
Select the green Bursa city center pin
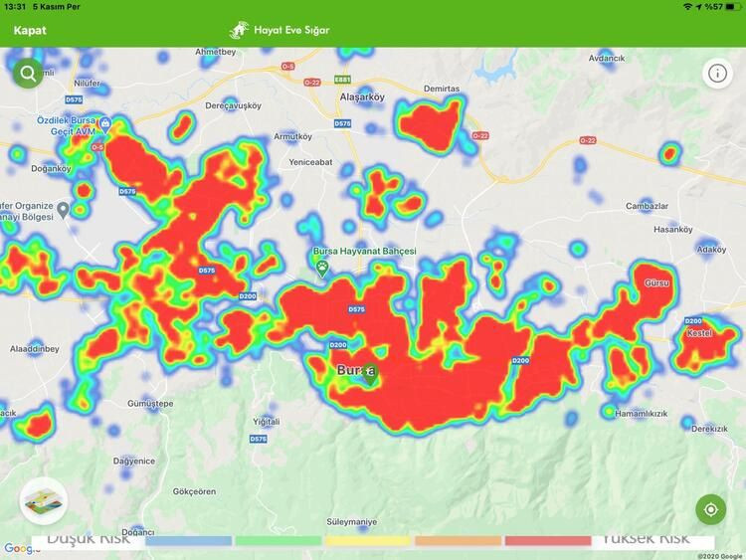(369, 374)
